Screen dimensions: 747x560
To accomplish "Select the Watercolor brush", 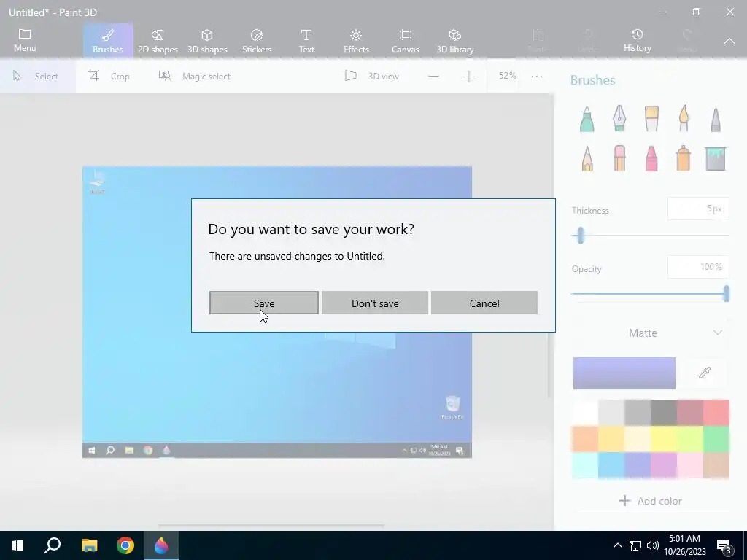I will pos(684,119).
